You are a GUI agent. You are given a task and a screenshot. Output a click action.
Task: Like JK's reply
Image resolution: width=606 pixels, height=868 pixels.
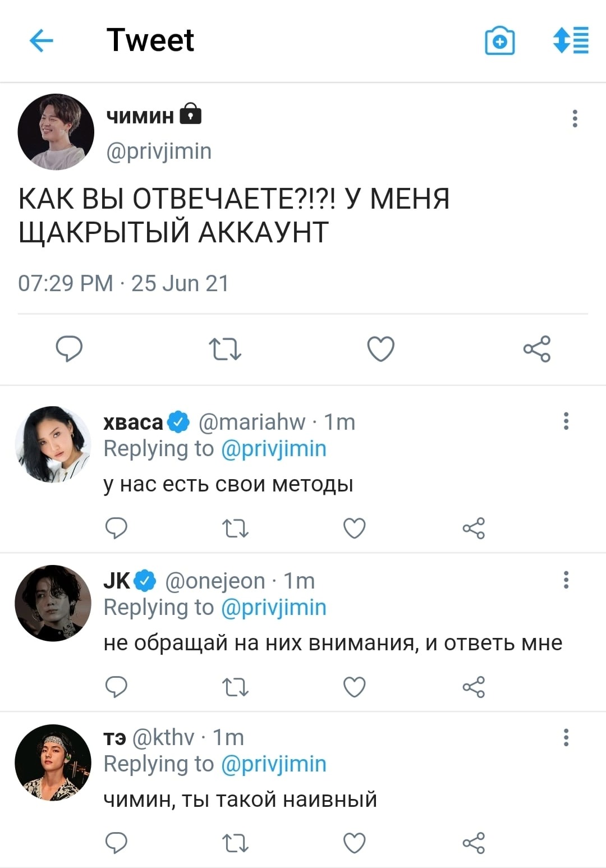[354, 687]
